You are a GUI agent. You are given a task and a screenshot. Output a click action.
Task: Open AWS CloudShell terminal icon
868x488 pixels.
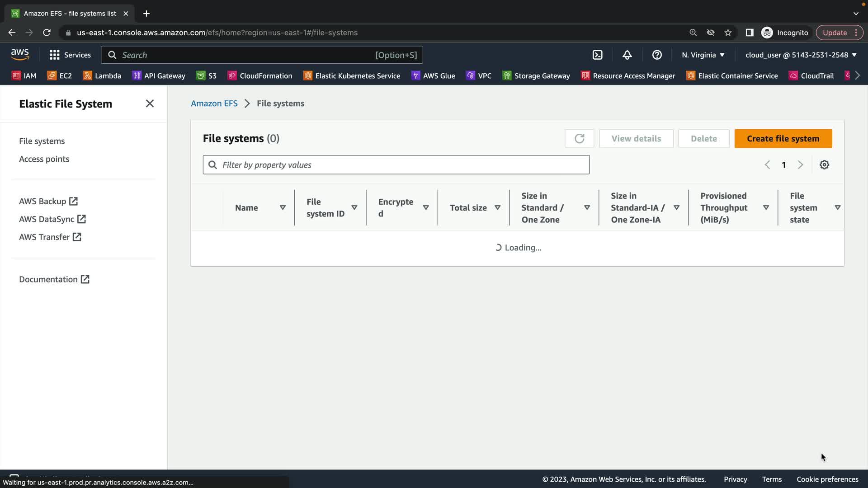pyautogui.click(x=597, y=55)
